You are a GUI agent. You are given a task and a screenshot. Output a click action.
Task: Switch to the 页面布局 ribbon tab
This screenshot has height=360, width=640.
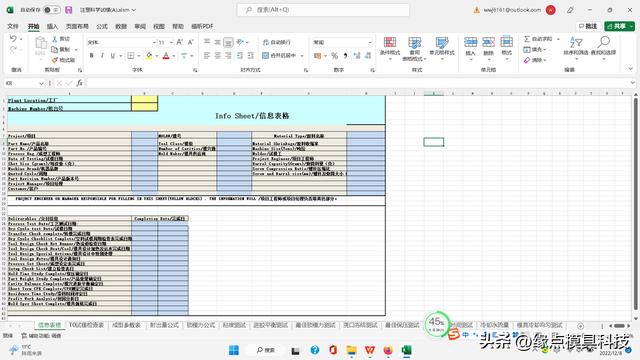[x=77, y=26]
